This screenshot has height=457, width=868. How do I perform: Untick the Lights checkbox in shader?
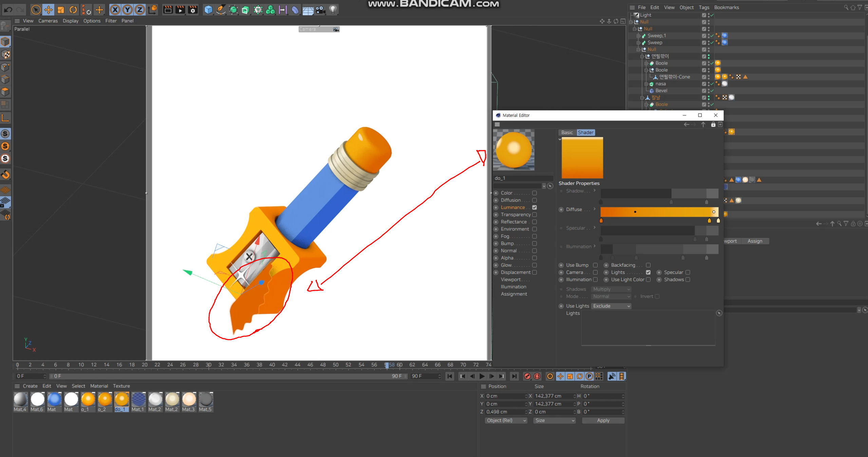coord(648,272)
